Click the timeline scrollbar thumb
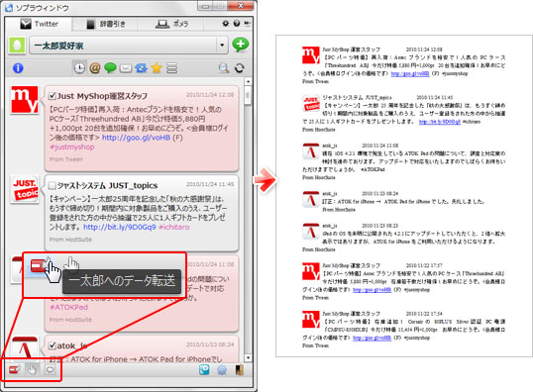Image resolution: width=533 pixels, height=392 pixels. click(x=248, y=95)
